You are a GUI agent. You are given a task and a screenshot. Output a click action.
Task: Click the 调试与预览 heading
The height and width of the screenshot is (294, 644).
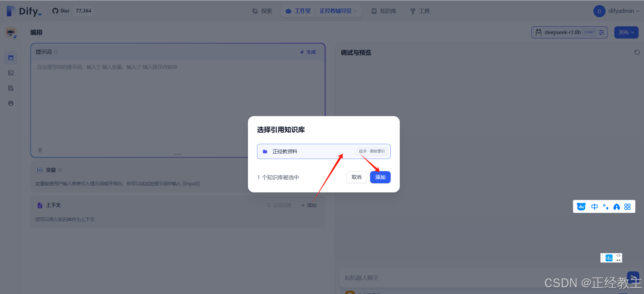click(356, 53)
